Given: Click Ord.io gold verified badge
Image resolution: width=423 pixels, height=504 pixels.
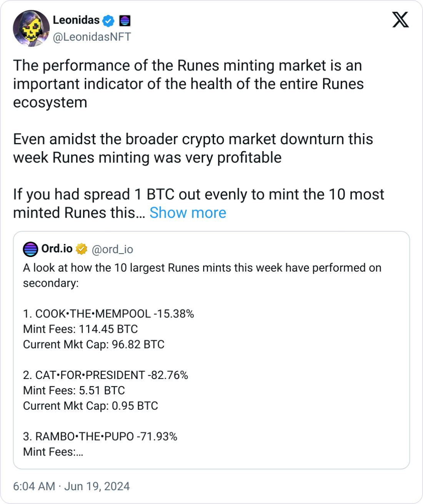Looking at the screenshot, I should coord(82,249).
